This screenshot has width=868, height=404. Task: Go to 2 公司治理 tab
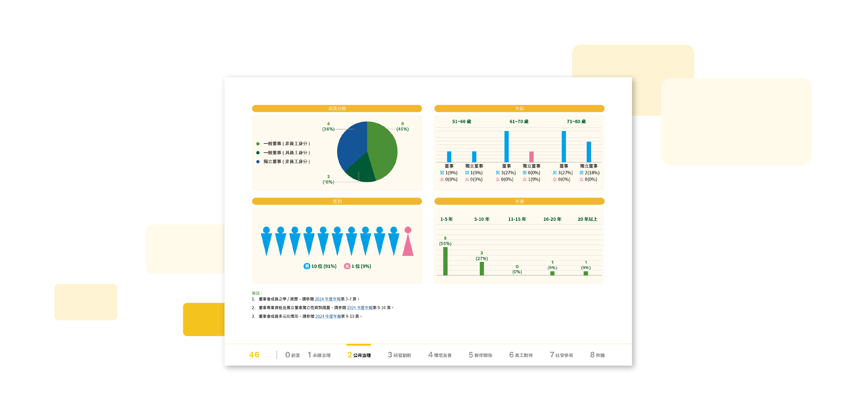[359, 355]
